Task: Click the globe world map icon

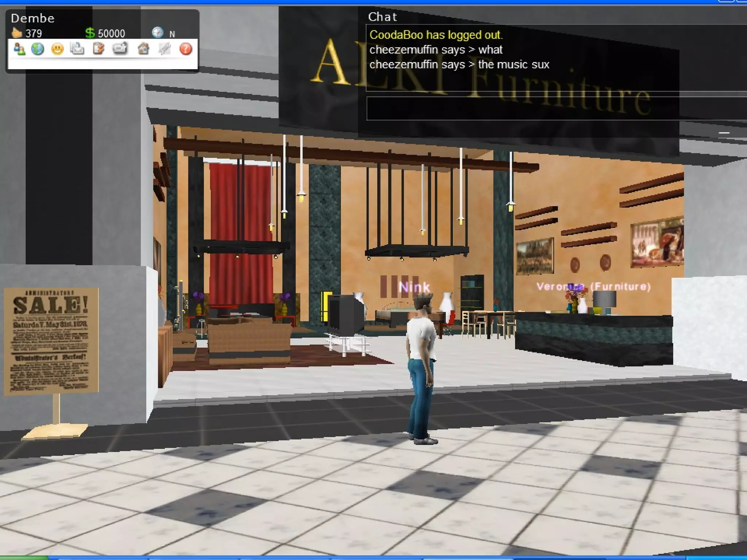Action: coord(38,49)
